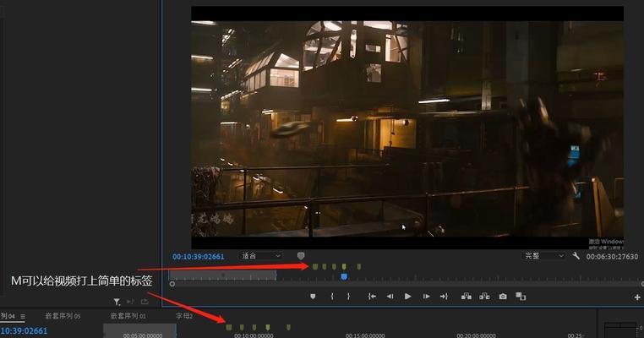Select the 列04 sequence tab
The image size is (644, 338).
(x=8, y=316)
